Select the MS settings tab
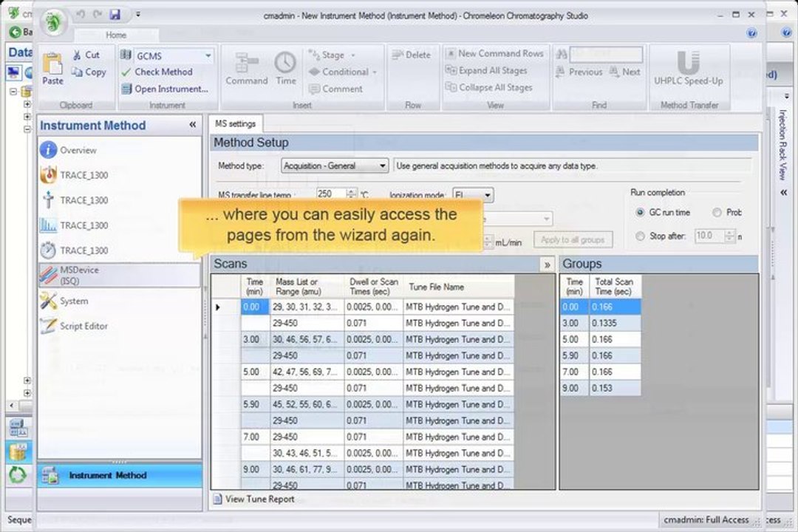 (235, 123)
